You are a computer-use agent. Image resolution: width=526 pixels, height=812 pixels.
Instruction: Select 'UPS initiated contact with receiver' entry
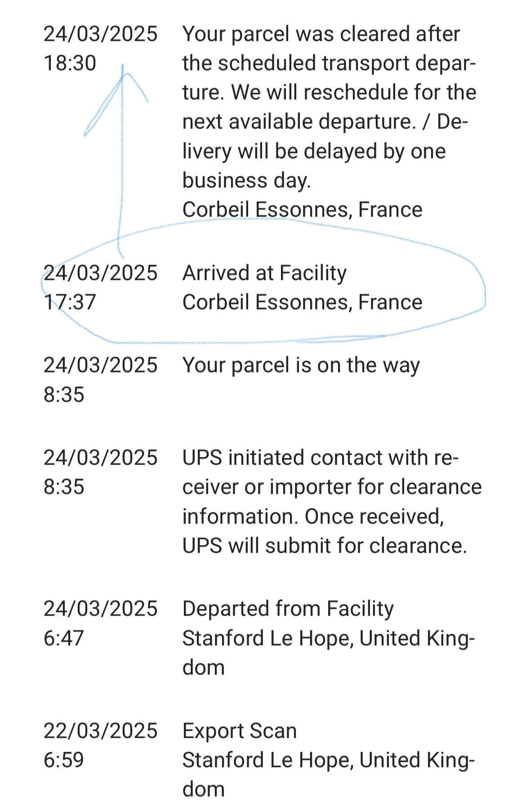click(332, 501)
